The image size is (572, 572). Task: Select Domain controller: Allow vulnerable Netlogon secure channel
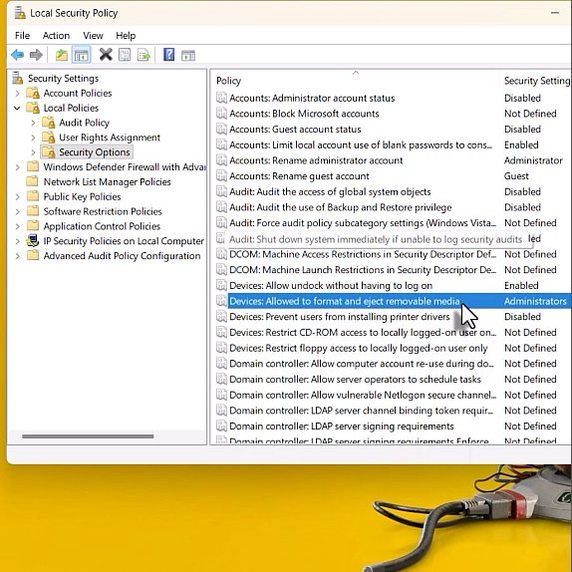click(x=363, y=395)
